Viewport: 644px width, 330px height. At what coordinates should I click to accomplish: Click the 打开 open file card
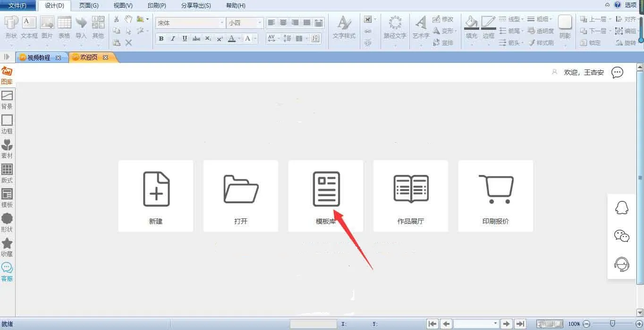(241, 196)
